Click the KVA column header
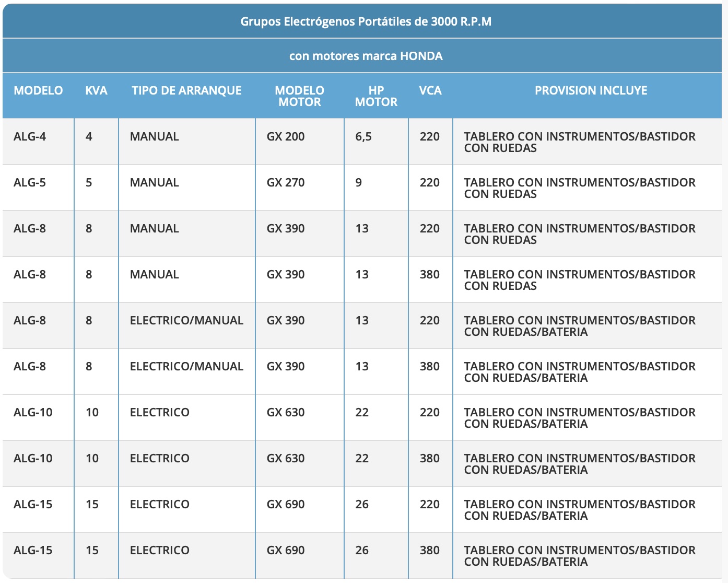This screenshot has width=728, height=583. click(96, 90)
